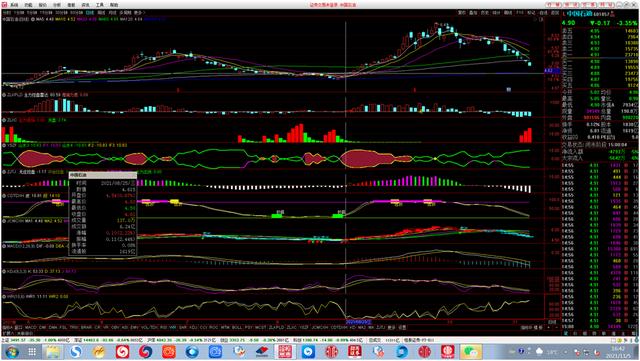Click the 设置 button on the indicator bar
The image size is (640, 361).
(402, 328)
